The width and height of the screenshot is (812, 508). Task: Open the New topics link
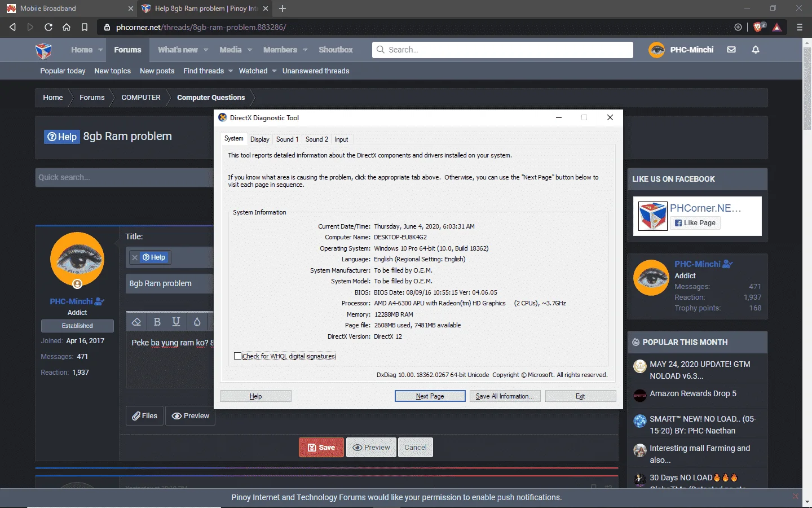113,71
